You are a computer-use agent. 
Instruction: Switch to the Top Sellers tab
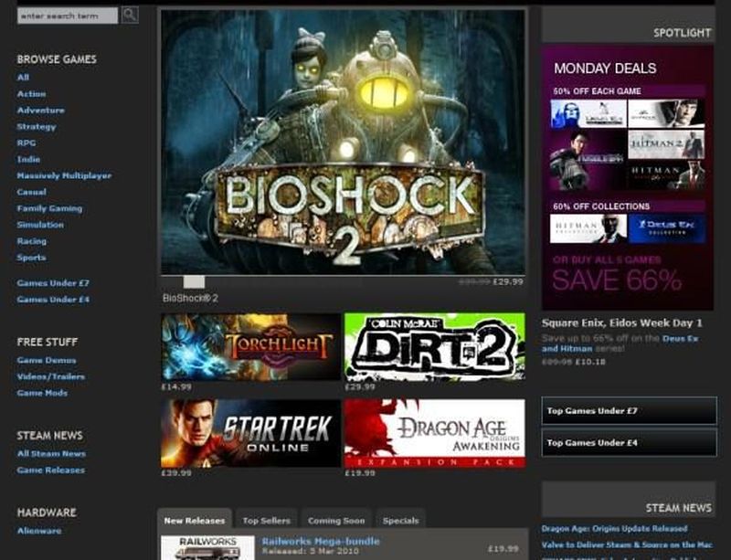[x=266, y=521]
